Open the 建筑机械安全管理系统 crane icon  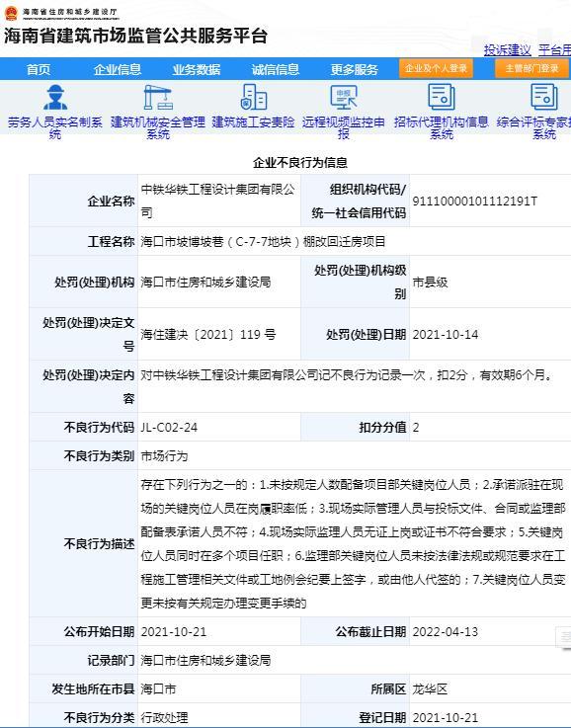[158, 98]
